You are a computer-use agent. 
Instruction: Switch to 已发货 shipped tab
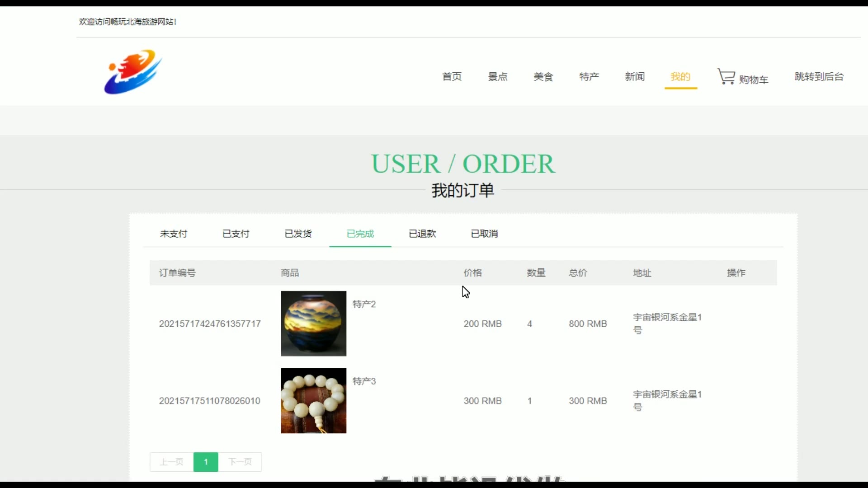pos(298,234)
